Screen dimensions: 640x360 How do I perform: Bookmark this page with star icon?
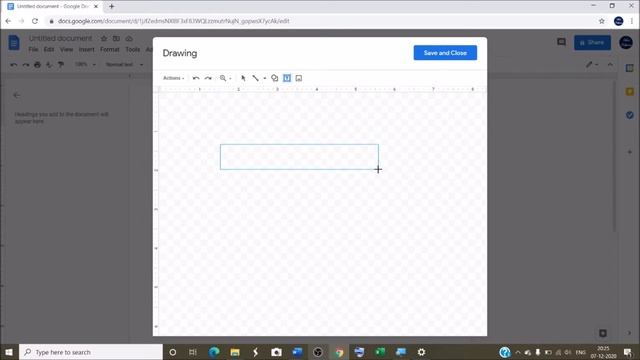602,21
